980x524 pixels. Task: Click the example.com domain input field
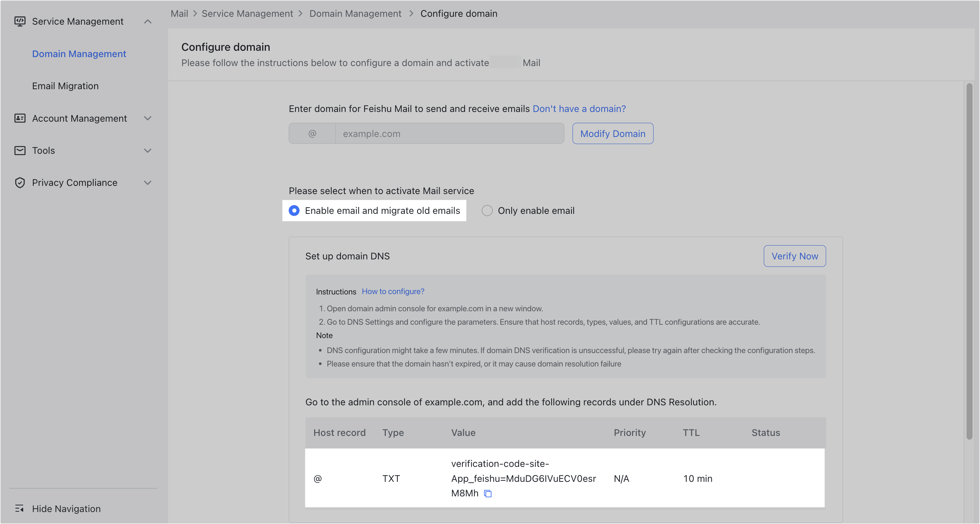pos(449,133)
